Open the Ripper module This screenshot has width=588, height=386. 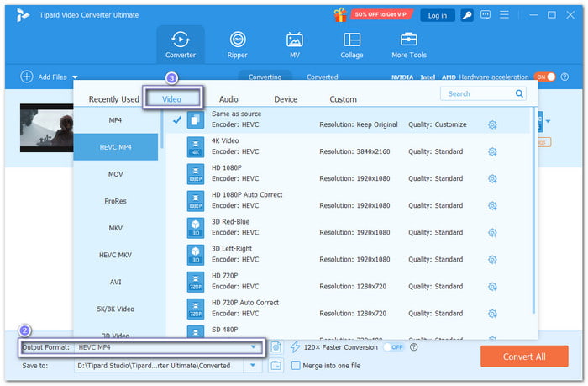pyautogui.click(x=238, y=45)
